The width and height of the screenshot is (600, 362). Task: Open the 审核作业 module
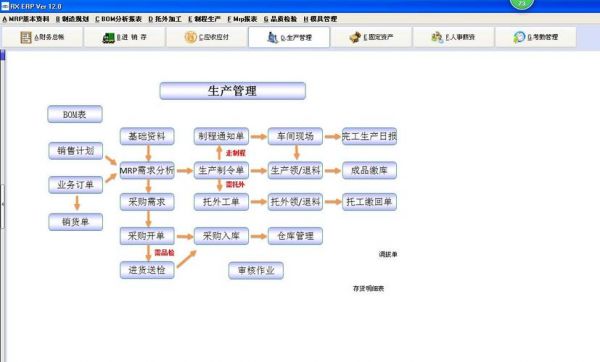point(256,271)
